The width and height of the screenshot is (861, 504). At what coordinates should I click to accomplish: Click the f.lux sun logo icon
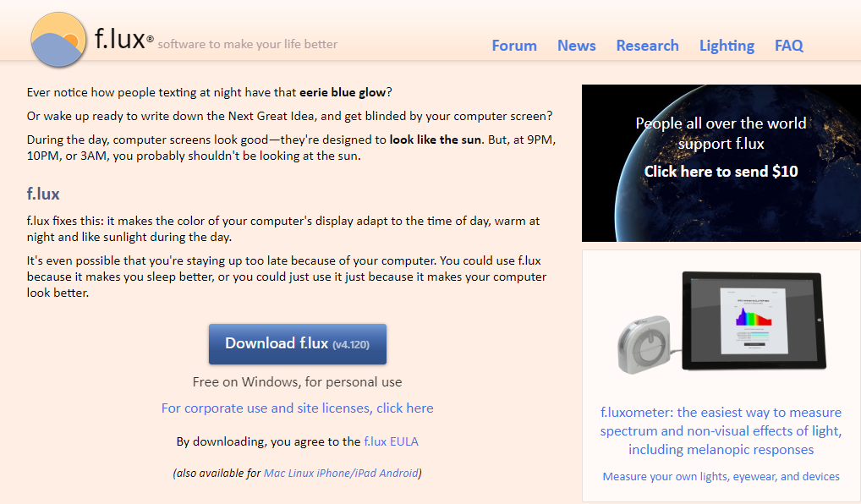click(58, 40)
